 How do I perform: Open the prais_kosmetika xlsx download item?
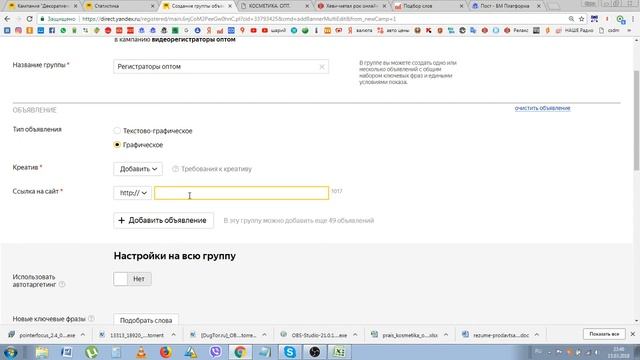(405, 335)
